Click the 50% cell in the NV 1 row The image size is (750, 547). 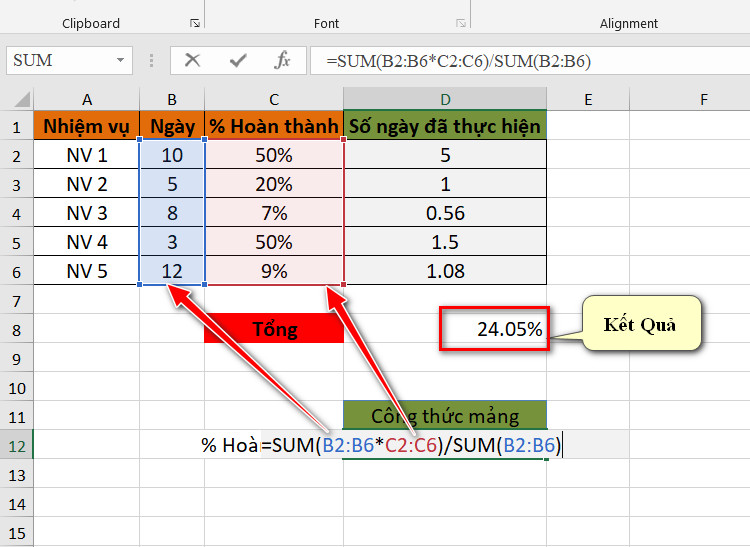point(274,155)
